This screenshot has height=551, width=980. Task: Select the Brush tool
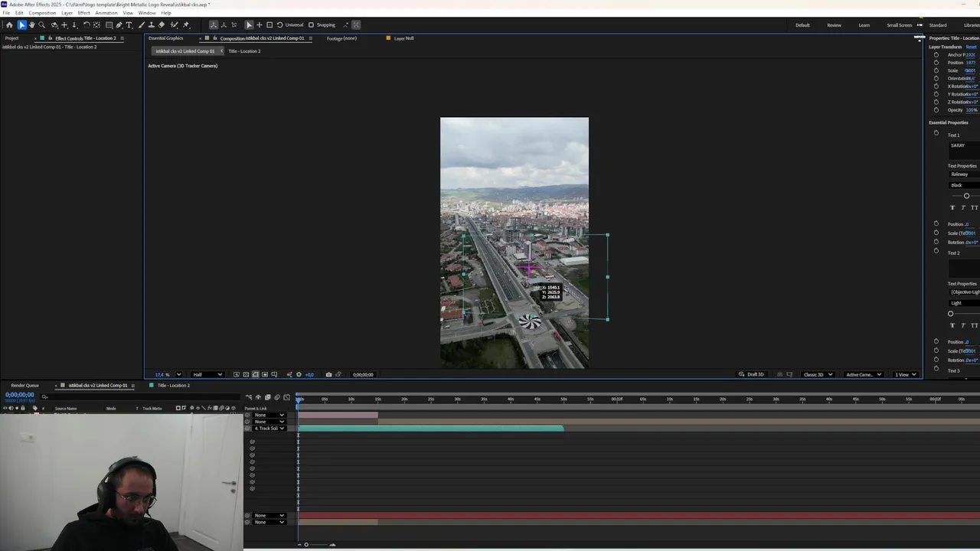pyautogui.click(x=142, y=25)
